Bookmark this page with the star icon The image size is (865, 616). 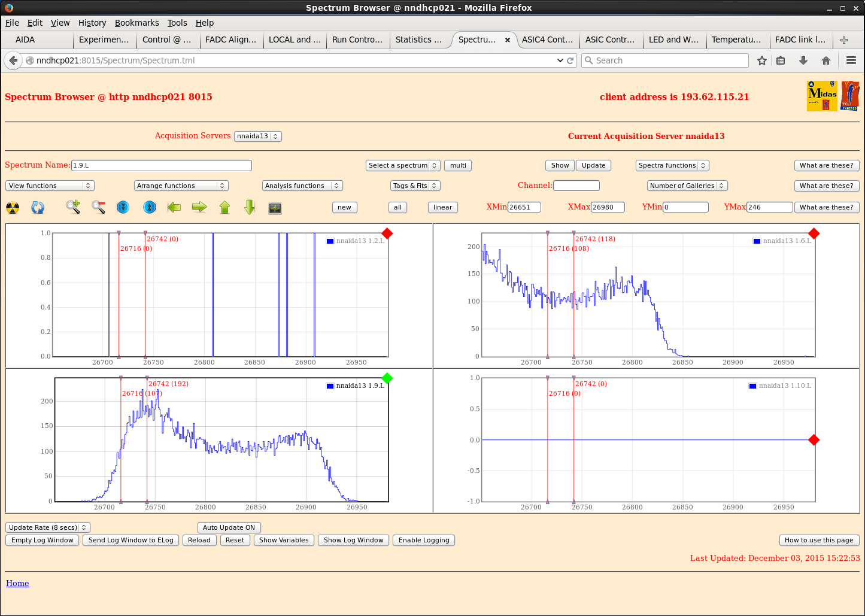pos(762,60)
